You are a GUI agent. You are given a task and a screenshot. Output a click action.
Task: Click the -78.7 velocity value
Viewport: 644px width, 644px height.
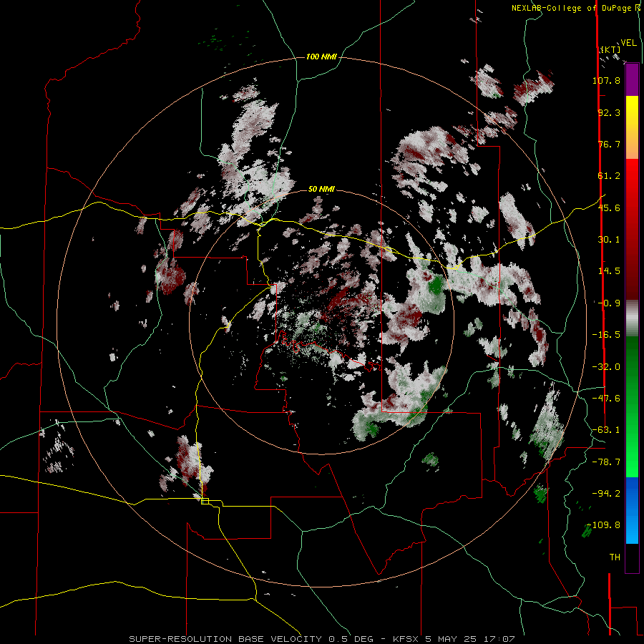(606, 462)
